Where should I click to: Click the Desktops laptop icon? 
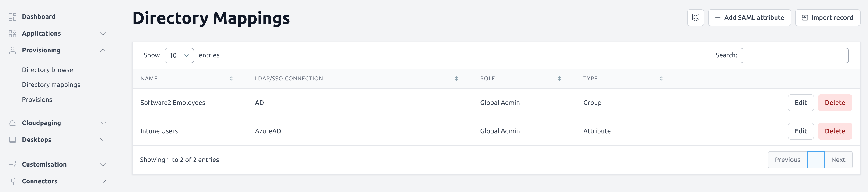coord(12,140)
